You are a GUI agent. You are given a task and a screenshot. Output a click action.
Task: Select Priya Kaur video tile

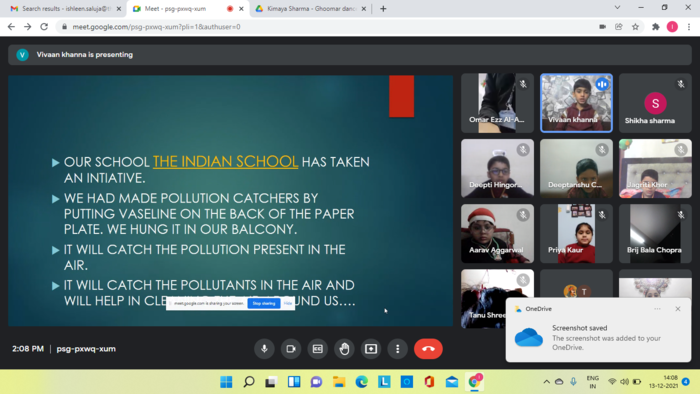(x=576, y=233)
